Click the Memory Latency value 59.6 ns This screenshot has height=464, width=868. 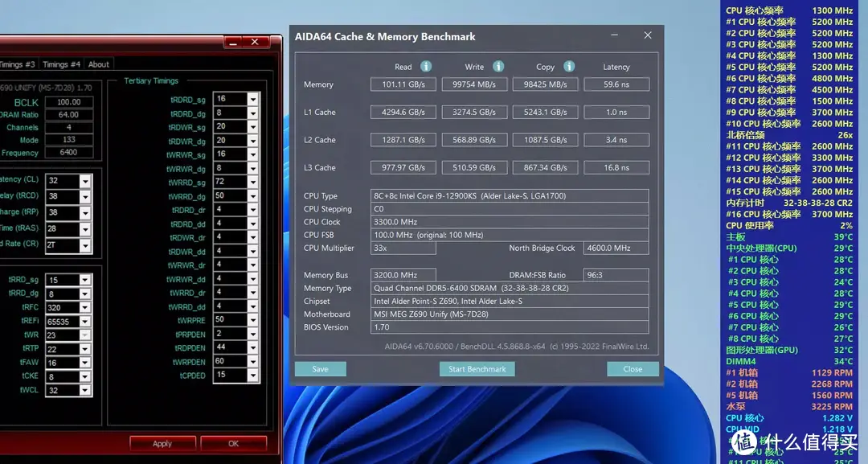pyautogui.click(x=616, y=84)
